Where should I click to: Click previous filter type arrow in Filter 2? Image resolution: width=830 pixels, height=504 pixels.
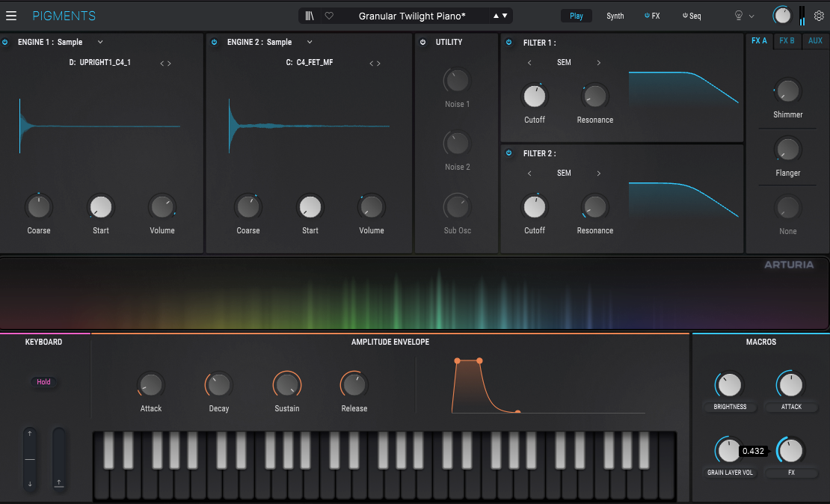529,173
